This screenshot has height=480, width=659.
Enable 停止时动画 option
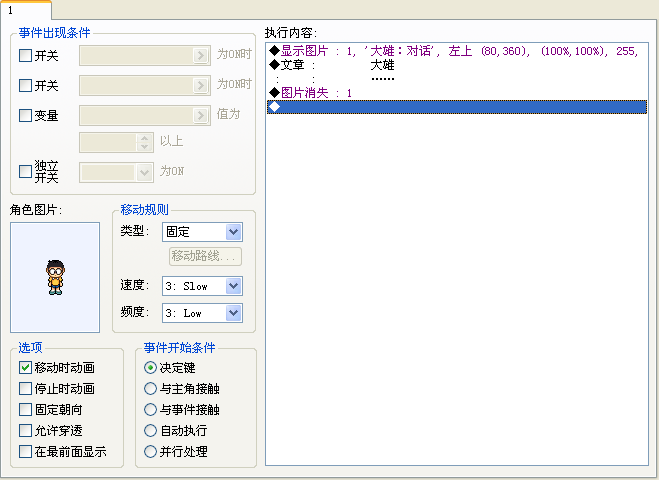pyautogui.click(x=25, y=389)
